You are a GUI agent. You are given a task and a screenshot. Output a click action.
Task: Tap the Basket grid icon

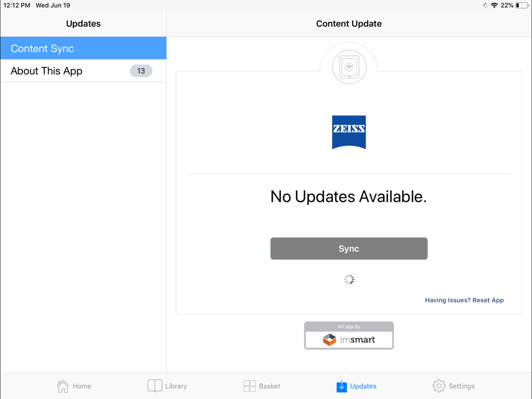click(250, 386)
